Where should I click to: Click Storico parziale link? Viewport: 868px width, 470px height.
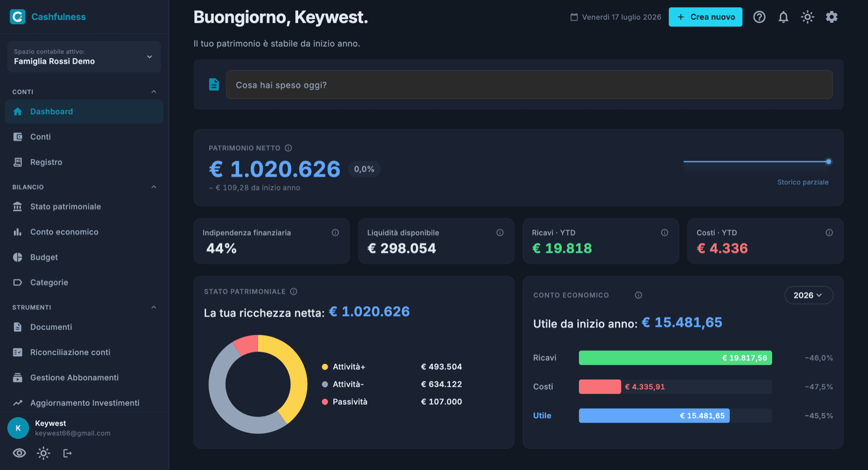click(x=803, y=182)
